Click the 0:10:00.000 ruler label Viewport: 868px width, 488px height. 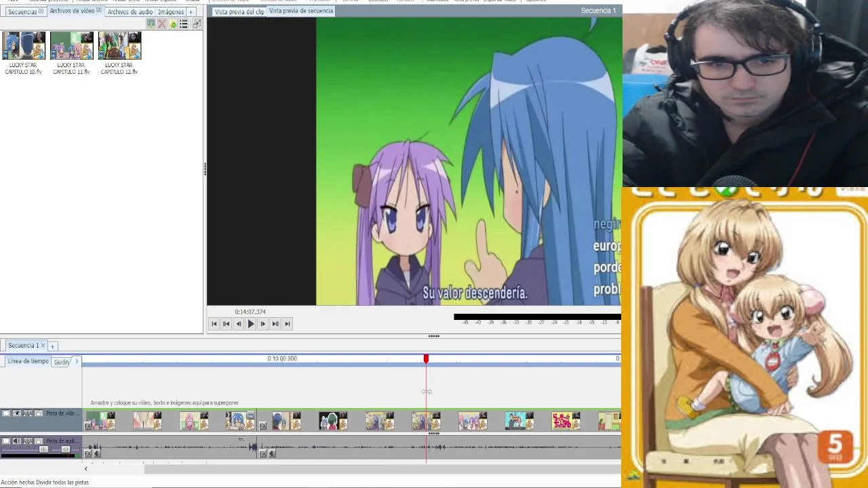(x=282, y=359)
